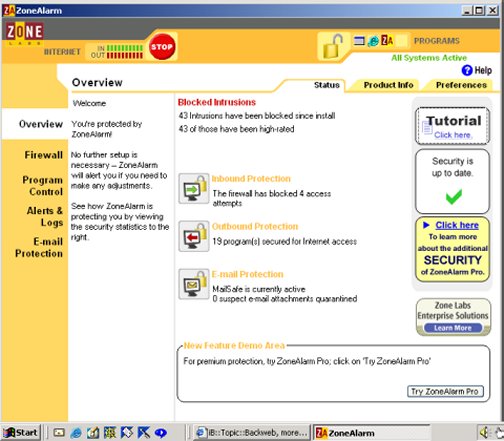Click '43 Intrusions have been blocked since install'

tap(257, 116)
